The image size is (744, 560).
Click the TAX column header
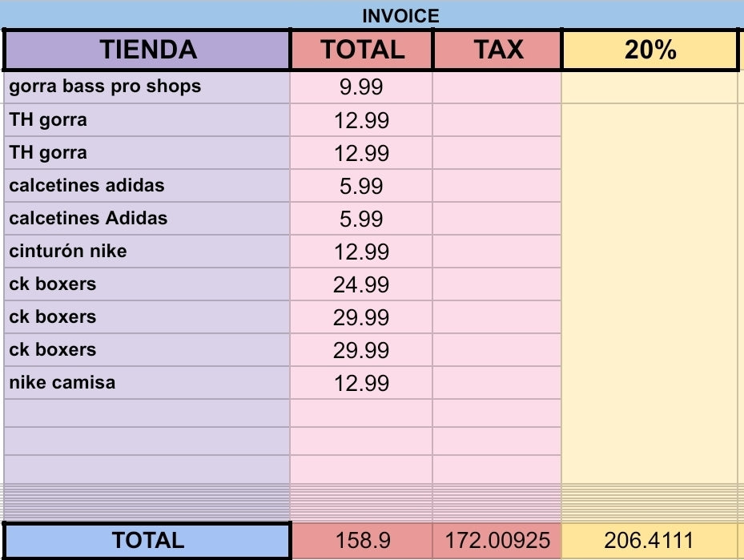pos(497,50)
